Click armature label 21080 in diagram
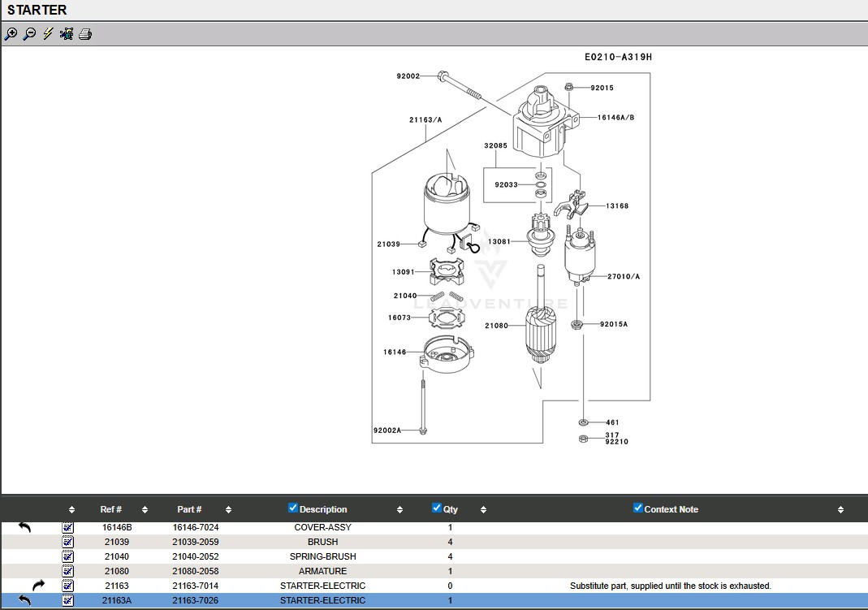This screenshot has height=610, width=868. (x=496, y=326)
